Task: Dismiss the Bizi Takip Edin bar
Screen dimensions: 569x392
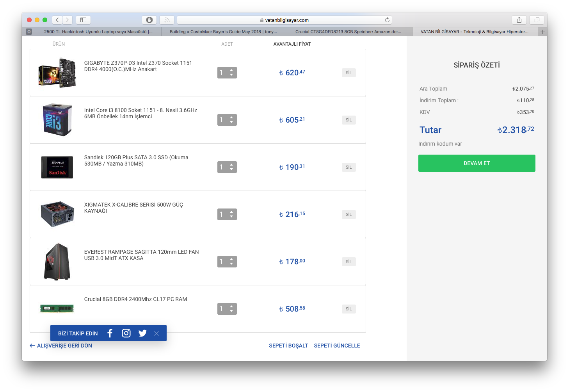Action: 156,333
